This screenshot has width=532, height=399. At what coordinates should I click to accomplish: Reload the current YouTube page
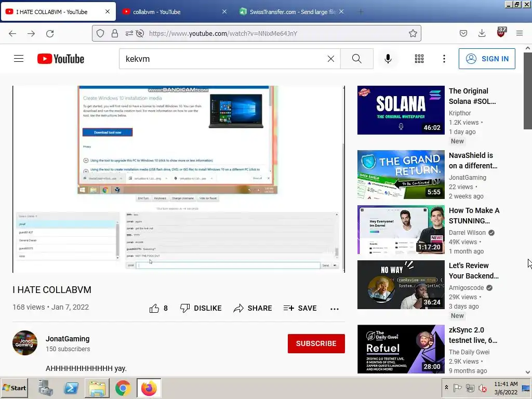(50, 33)
